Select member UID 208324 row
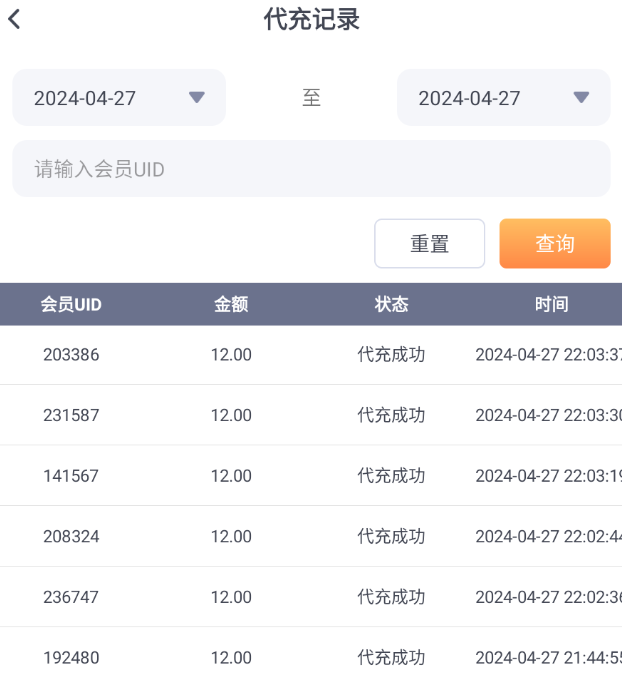Viewport: 622px width, 683px height. [71, 537]
